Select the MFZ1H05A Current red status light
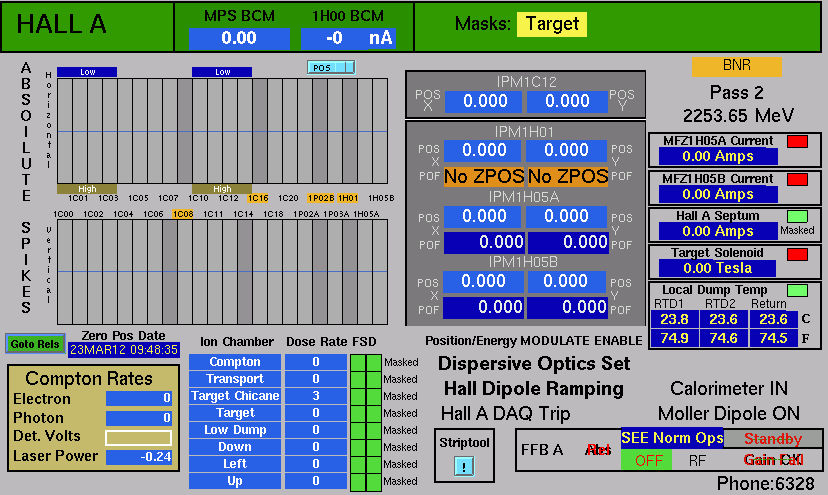 pyautogui.click(x=797, y=142)
